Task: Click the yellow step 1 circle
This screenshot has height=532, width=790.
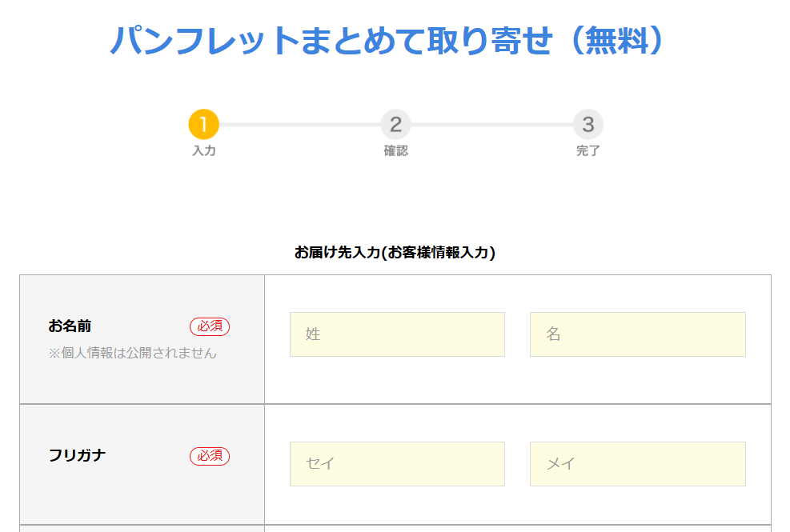Action: 203,125
